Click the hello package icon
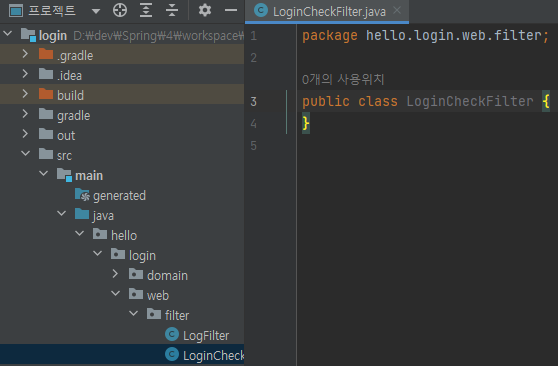This screenshot has width=558, height=366. tap(100, 234)
